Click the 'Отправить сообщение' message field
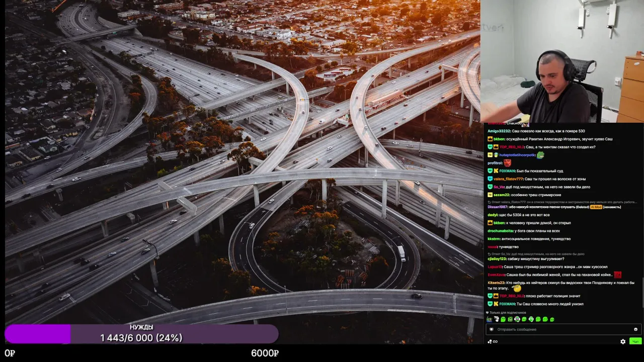The height and width of the screenshot is (362, 644). pos(563,329)
